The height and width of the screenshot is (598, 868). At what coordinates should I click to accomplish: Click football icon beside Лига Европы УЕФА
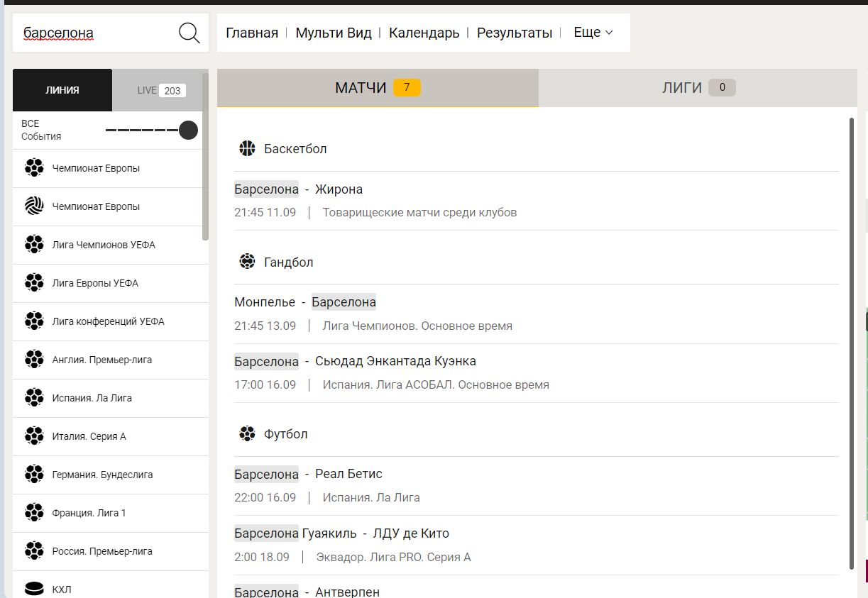click(34, 283)
